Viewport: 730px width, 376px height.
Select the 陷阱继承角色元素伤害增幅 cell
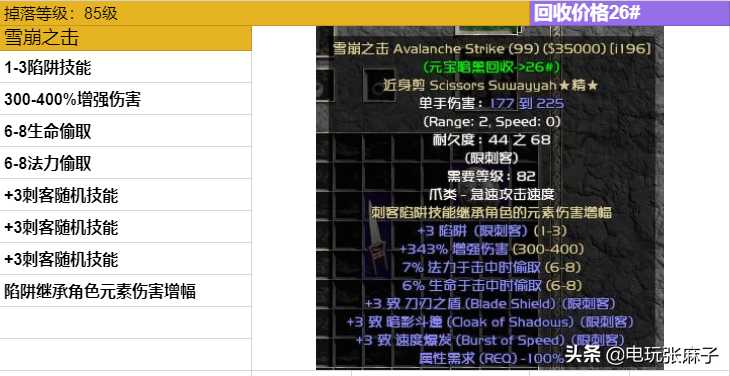click(x=126, y=291)
